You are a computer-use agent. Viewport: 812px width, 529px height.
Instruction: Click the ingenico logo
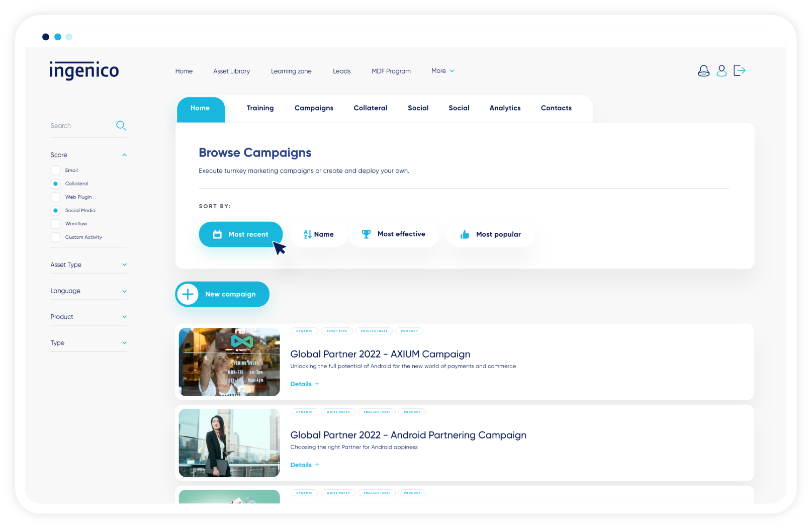click(x=84, y=70)
